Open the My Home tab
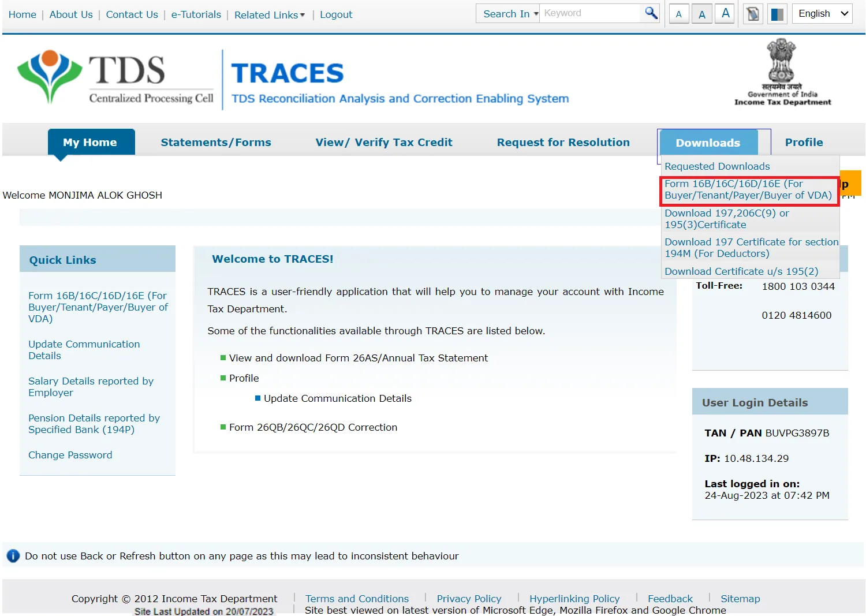Image resolution: width=866 pixels, height=616 pixels. click(x=91, y=142)
